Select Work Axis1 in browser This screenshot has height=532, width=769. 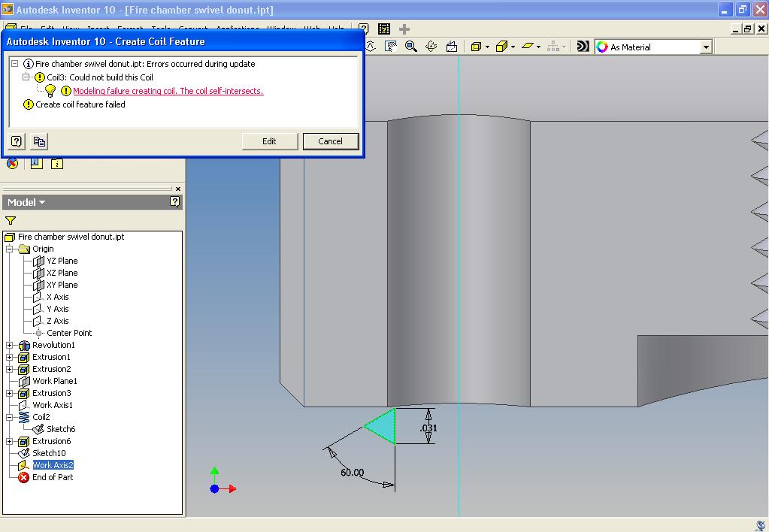[53, 405]
